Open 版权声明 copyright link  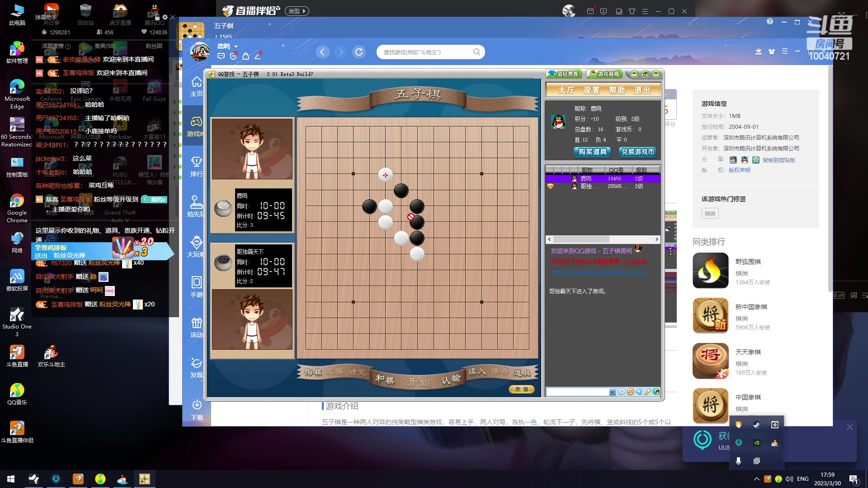pyautogui.click(x=739, y=170)
